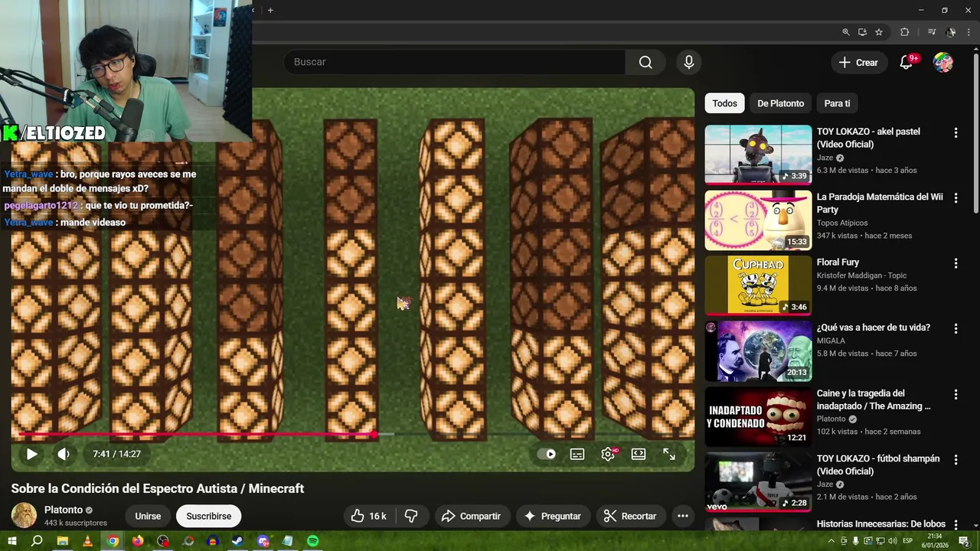Open TOY LOKAZO akel pastel video thumbnail
Image resolution: width=980 pixels, height=551 pixels.
(x=758, y=155)
